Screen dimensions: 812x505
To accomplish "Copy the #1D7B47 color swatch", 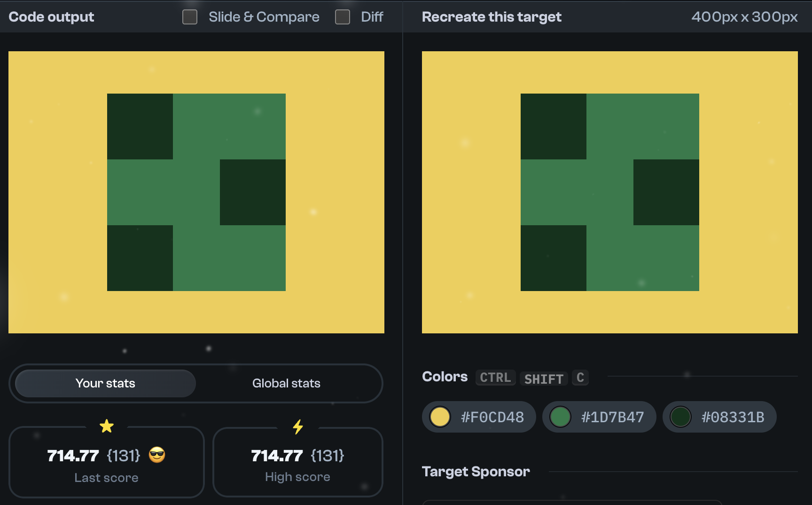I will pyautogui.click(x=599, y=417).
